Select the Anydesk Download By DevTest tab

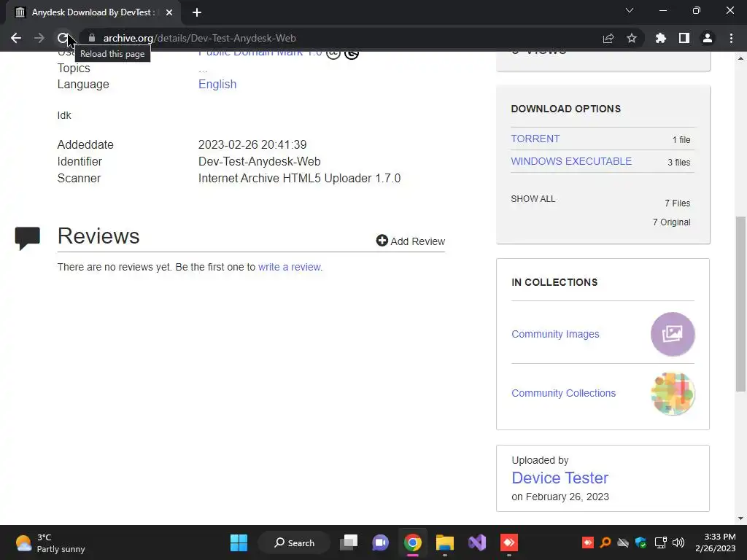pos(93,12)
